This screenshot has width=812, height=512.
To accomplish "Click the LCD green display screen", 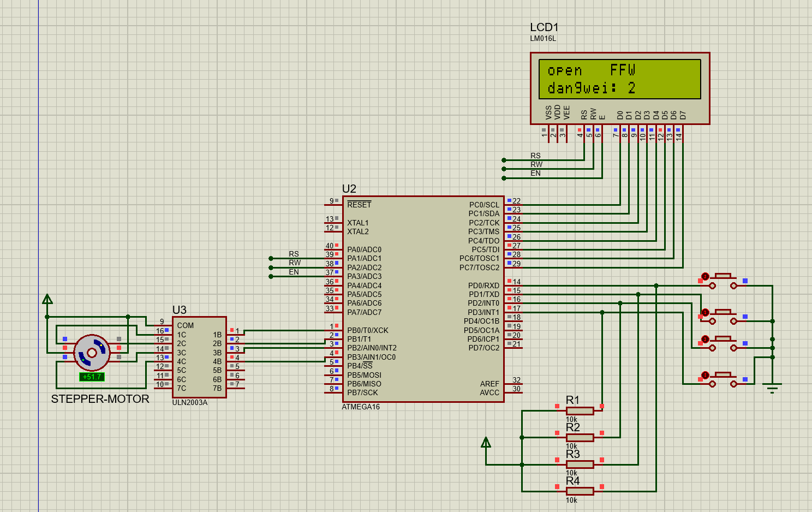I will 620,79.
